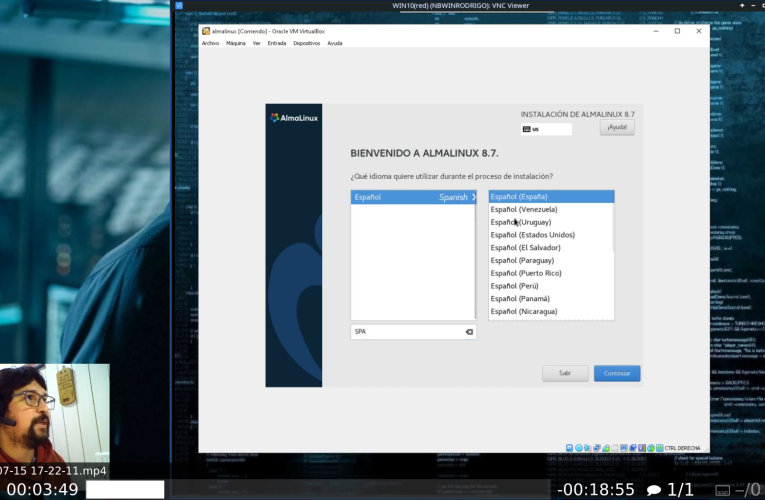Open the Dispositivos menu
The image size is (765, 500).
pos(306,43)
